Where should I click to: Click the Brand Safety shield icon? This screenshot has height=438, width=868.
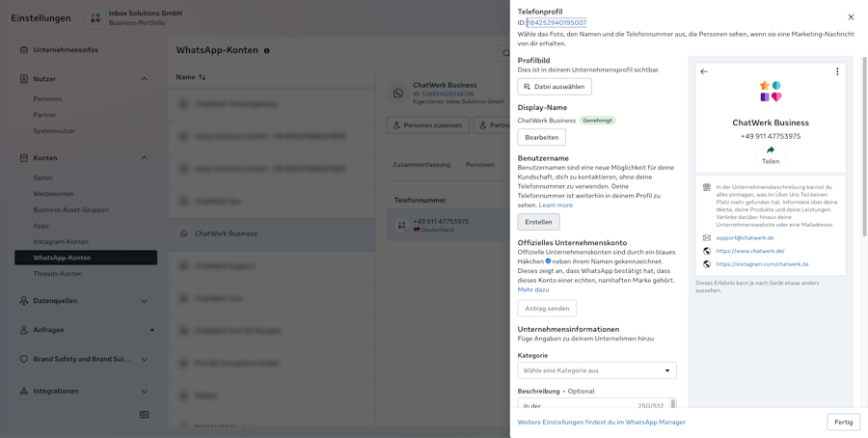[24, 359]
